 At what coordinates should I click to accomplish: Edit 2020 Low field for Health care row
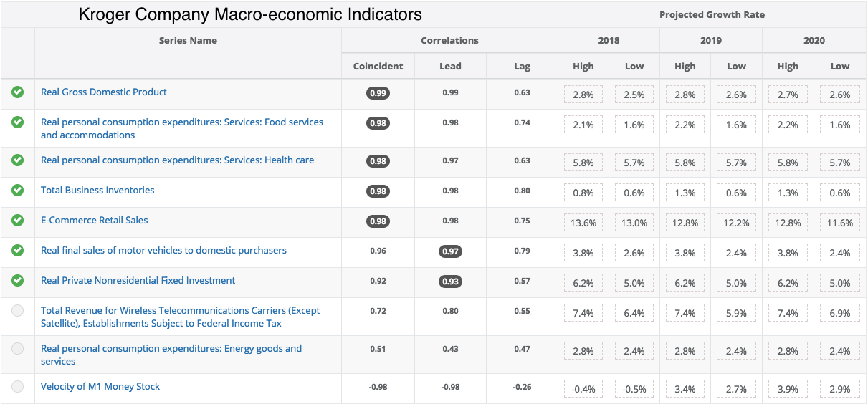(840, 163)
